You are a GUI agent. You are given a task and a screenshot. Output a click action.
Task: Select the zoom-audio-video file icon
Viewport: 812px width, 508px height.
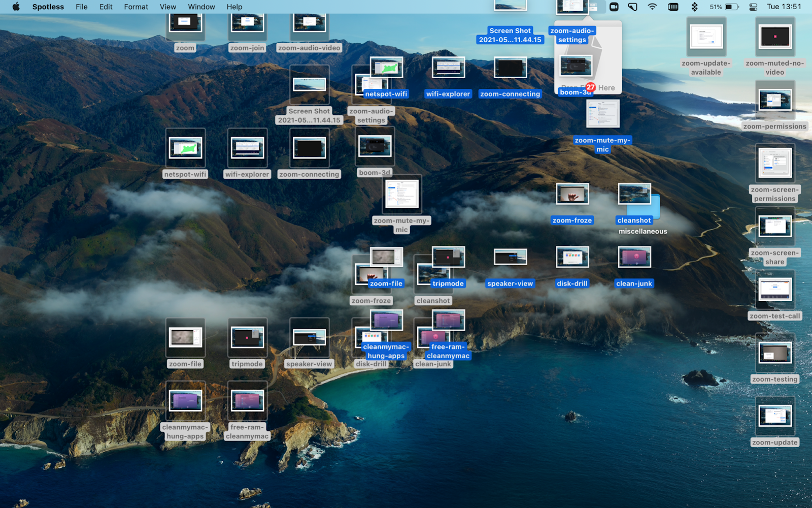(310, 27)
